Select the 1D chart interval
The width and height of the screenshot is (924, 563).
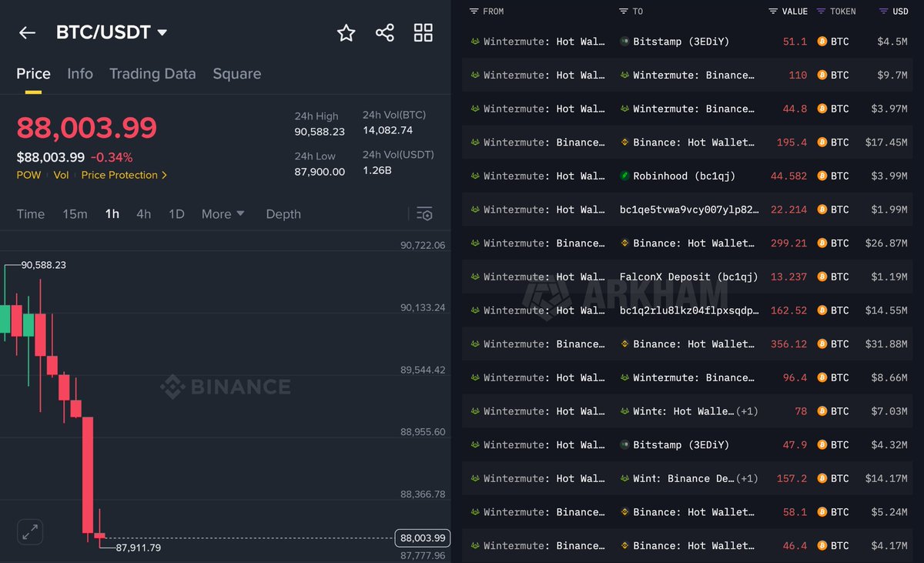(176, 213)
